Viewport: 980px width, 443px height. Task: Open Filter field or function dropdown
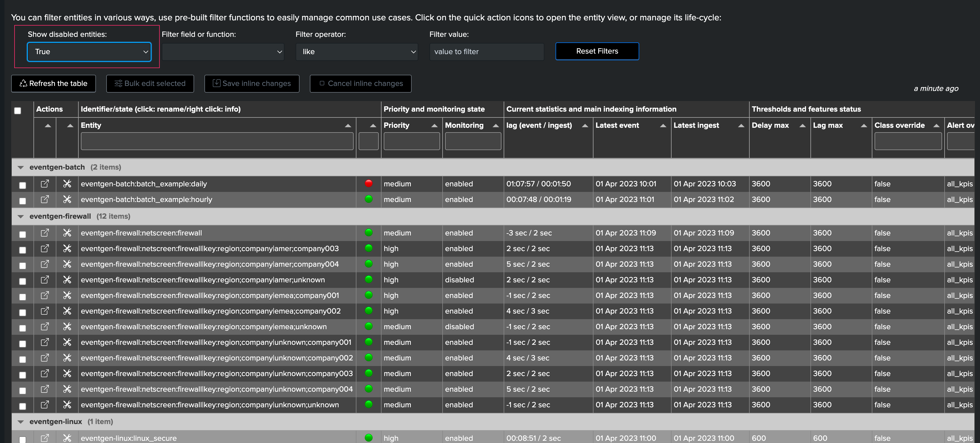pyautogui.click(x=223, y=52)
